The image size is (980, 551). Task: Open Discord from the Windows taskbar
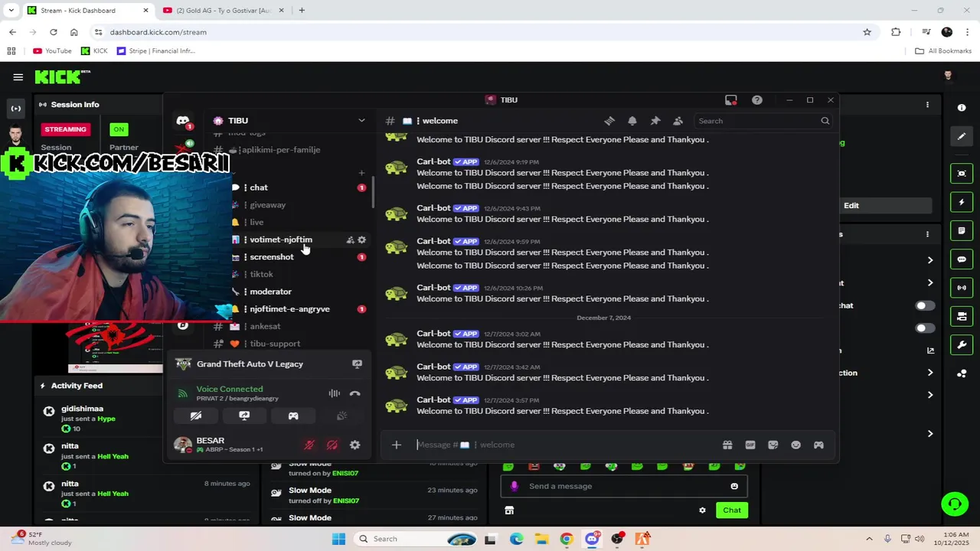click(x=592, y=539)
